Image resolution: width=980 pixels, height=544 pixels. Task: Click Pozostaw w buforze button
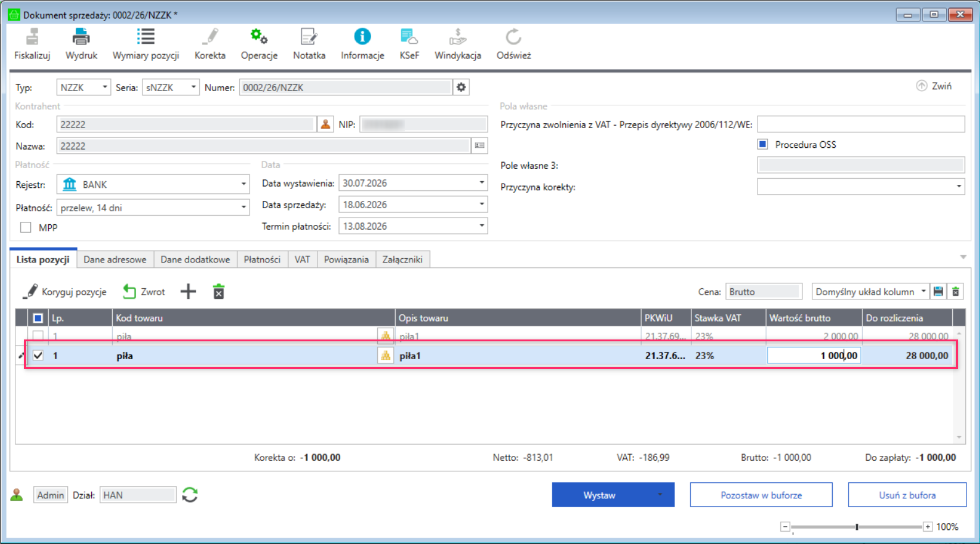[x=761, y=495]
